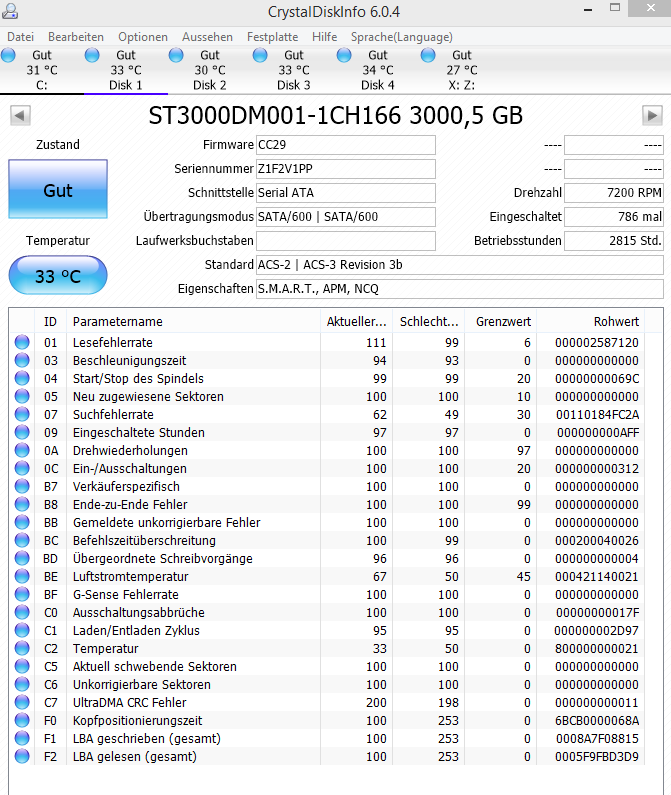Click status icon of Eingeschaltete Stunden

click(x=22, y=432)
